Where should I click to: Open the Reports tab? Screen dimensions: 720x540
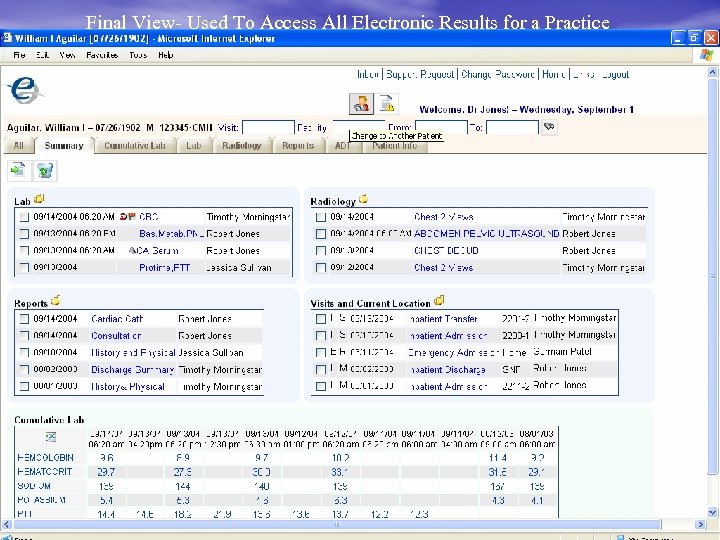(x=298, y=146)
